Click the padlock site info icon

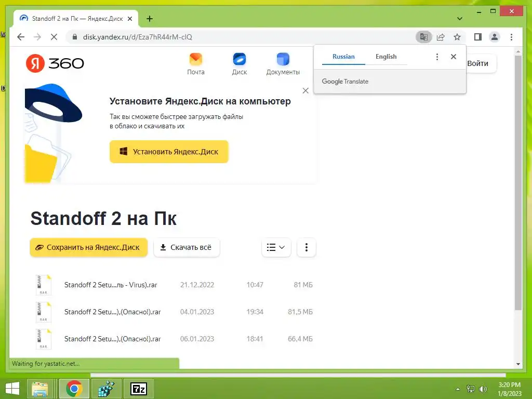coord(75,37)
